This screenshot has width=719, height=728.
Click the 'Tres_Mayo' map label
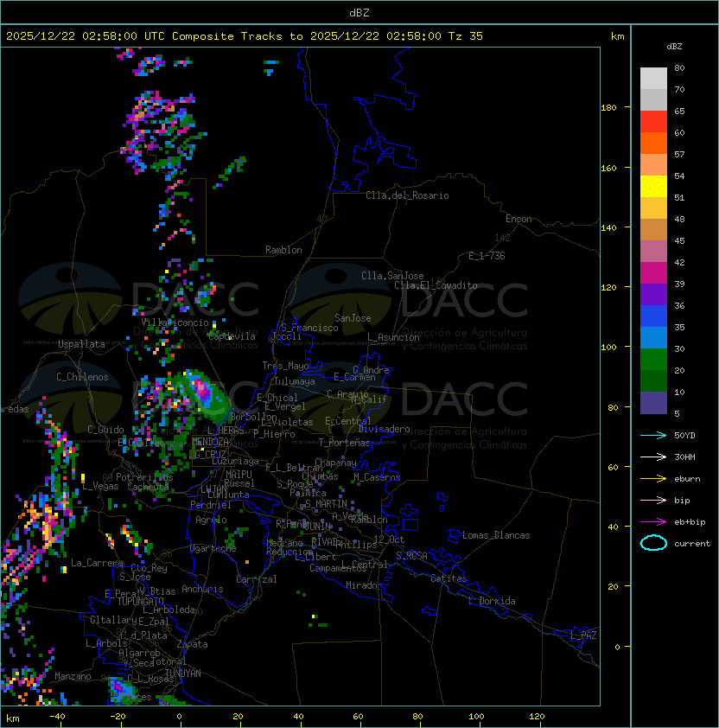285,366
